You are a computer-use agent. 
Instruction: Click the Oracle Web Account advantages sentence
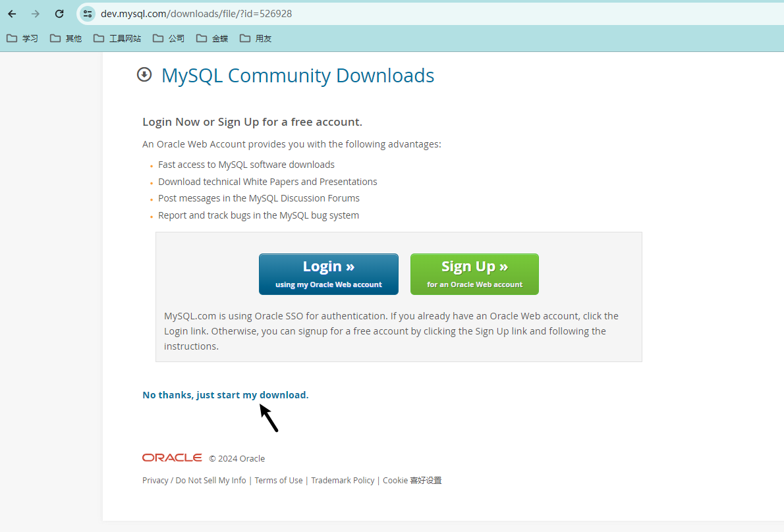pos(292,144)
